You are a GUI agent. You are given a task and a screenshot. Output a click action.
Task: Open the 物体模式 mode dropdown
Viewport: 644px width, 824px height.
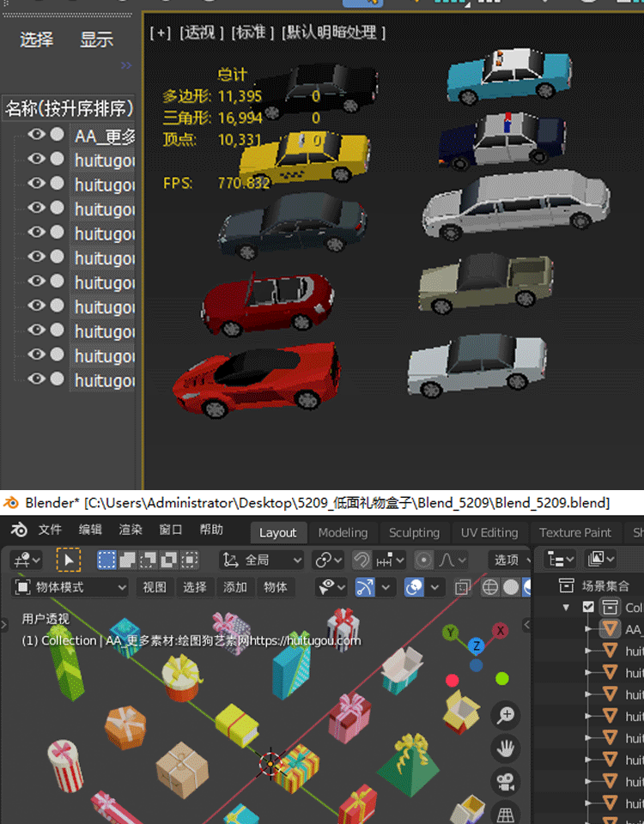point(70,587)
